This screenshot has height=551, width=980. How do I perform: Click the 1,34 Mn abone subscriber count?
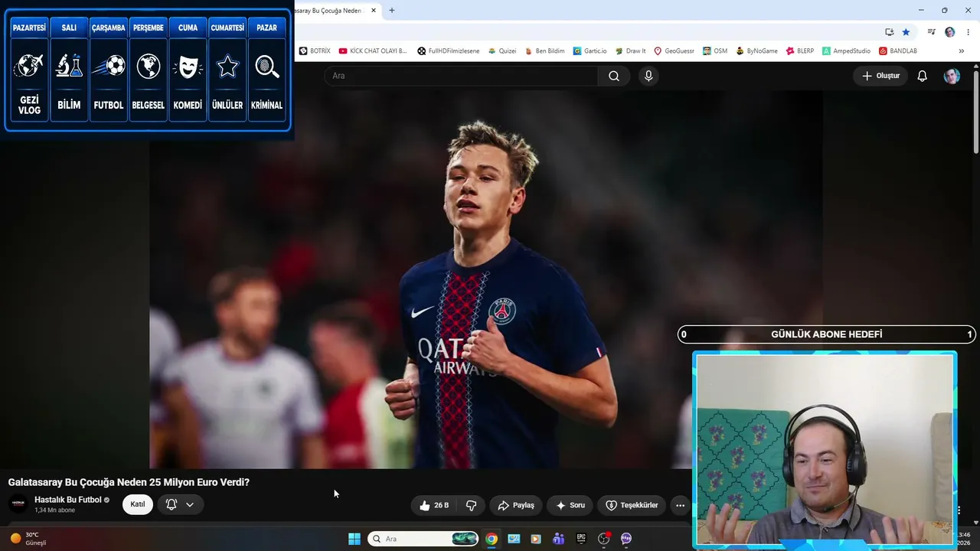coord(54,510)
